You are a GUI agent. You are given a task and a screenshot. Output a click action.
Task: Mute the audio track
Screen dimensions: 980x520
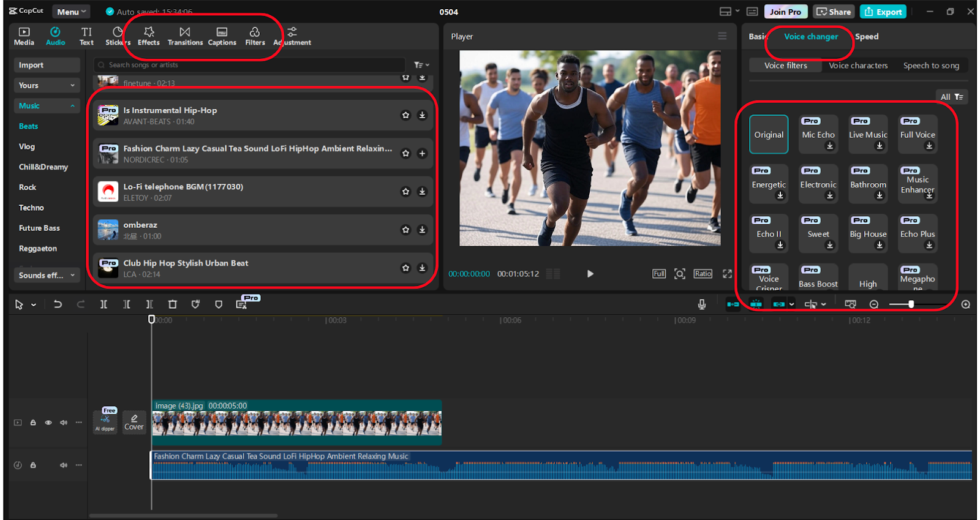(64, 465)
